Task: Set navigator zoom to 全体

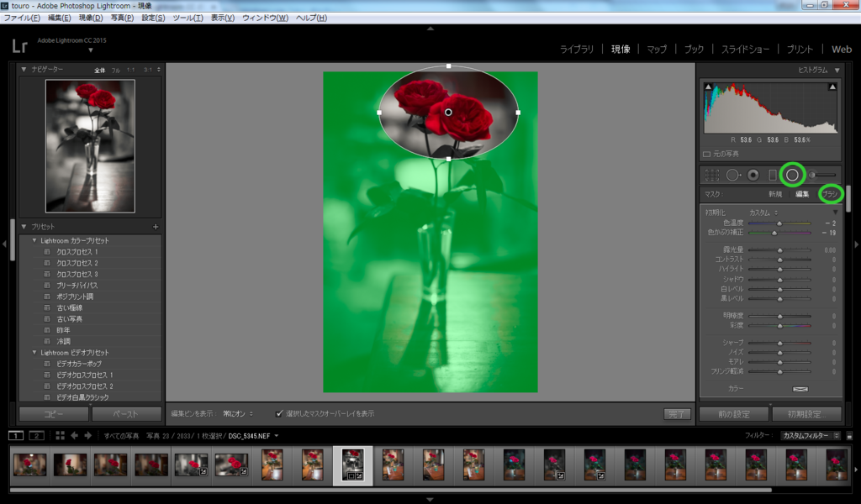Action: click(x=99, y=71)
